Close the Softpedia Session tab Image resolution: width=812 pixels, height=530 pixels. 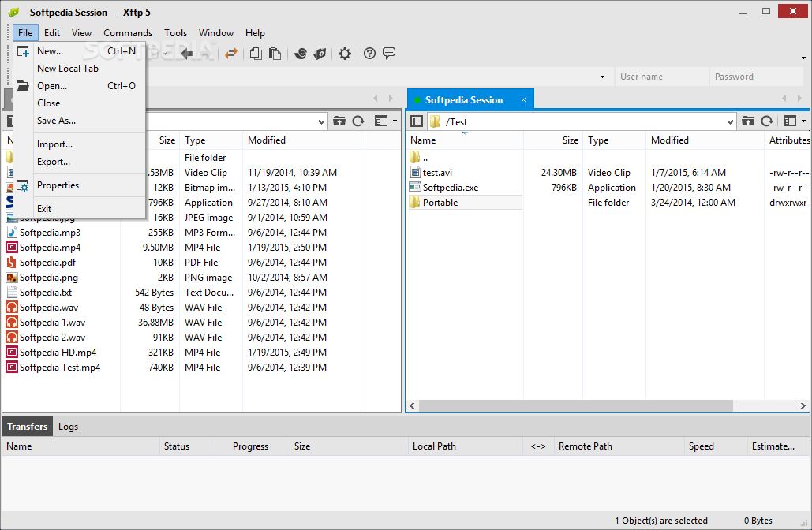coord(523,100)
